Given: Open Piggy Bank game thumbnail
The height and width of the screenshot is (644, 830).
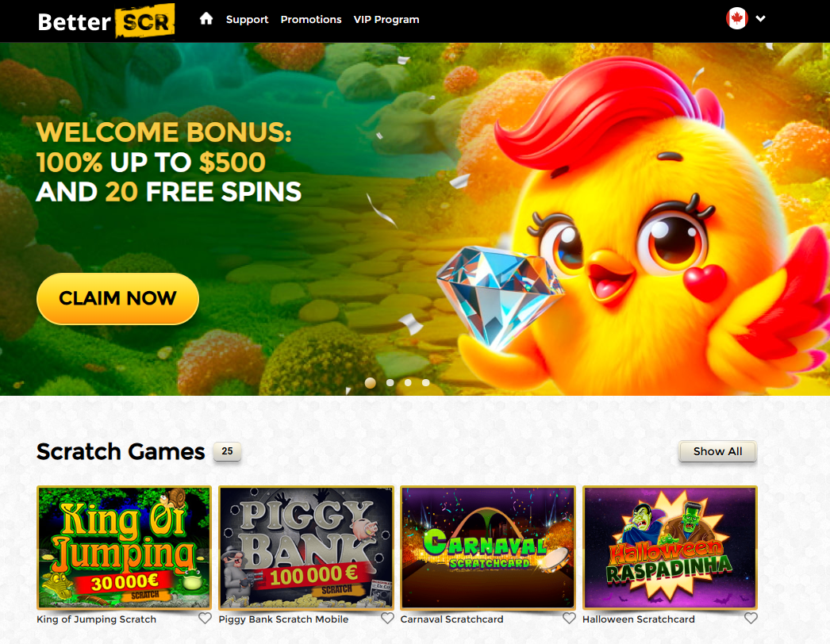Looking at the screenshot, I should coord(306,548).
